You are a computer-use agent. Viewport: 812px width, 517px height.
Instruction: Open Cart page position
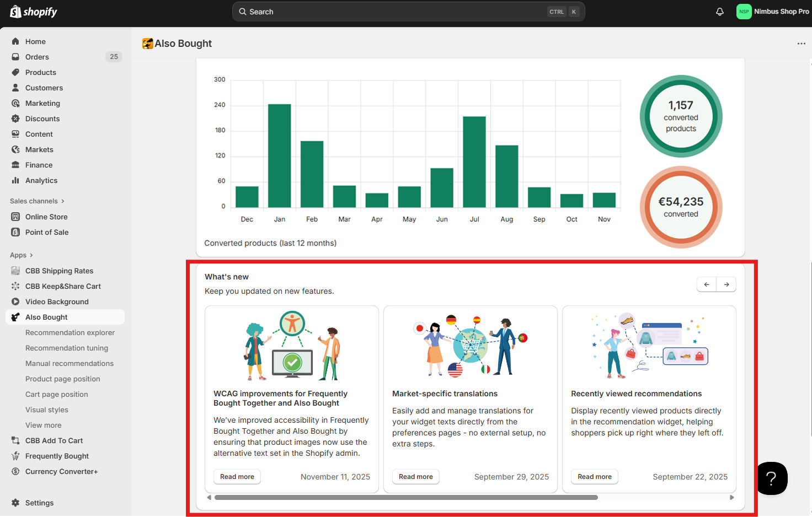coord(57,394)
